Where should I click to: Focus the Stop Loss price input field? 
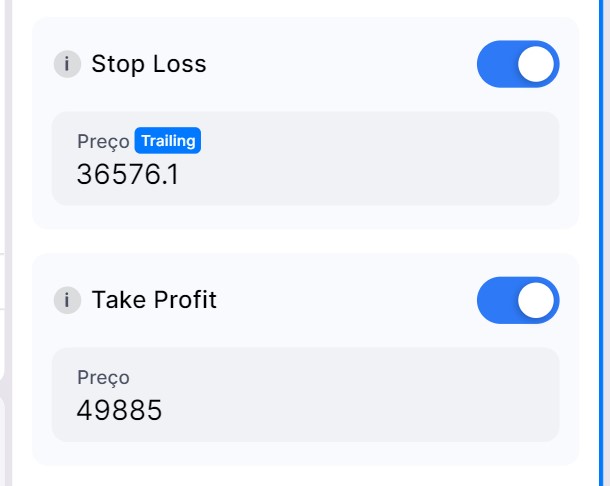(x=305, y=158)
